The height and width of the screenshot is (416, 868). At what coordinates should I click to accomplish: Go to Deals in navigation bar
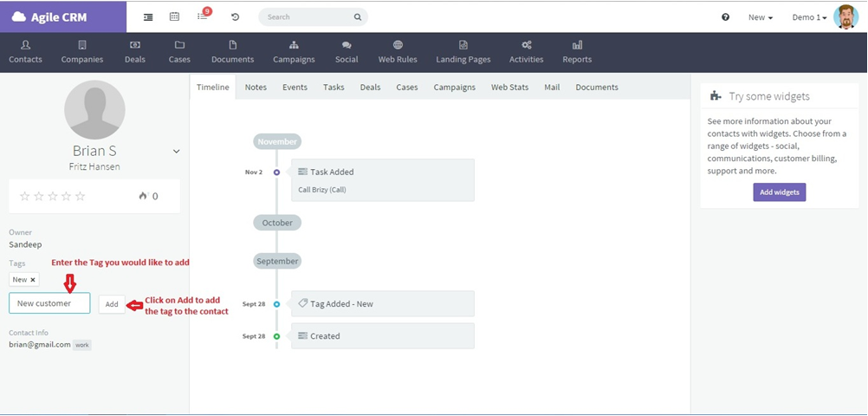[x=135, y=53]
